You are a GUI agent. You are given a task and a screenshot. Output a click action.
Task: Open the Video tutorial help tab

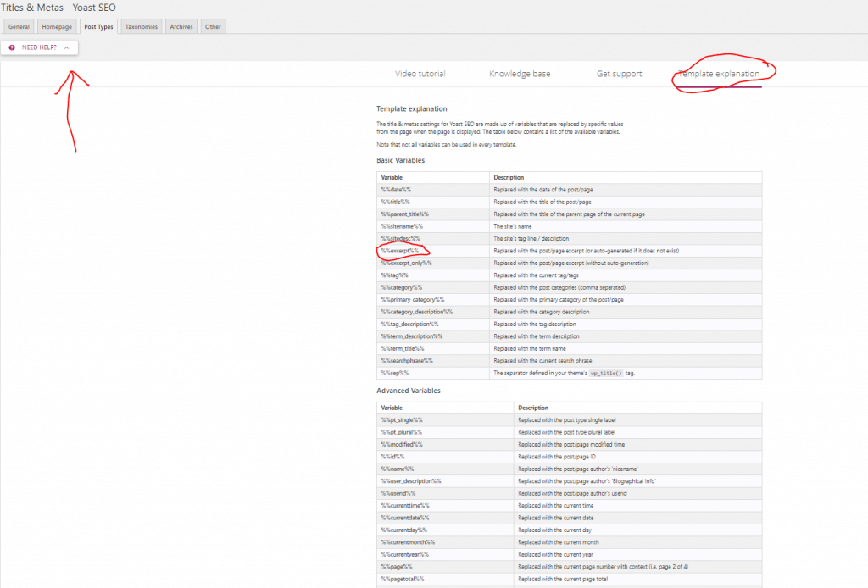[x=420, y=74]
